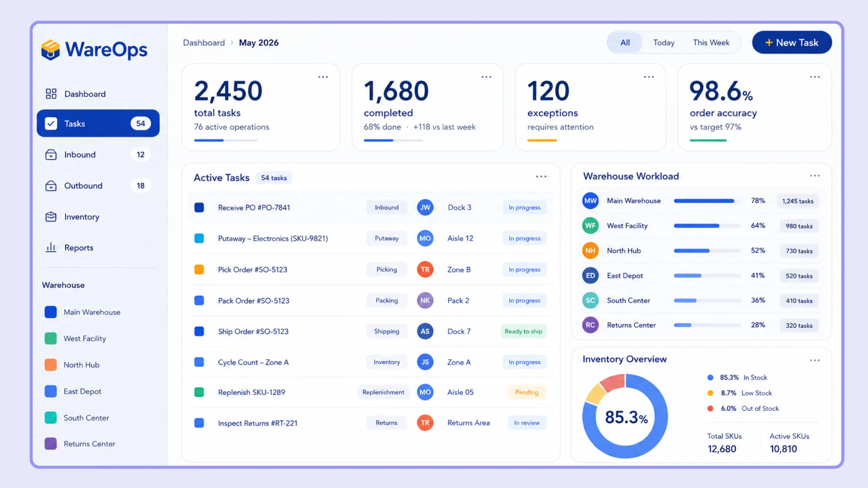Click the Dashboard grid icon in sidebar

click(x=51, y=94)
